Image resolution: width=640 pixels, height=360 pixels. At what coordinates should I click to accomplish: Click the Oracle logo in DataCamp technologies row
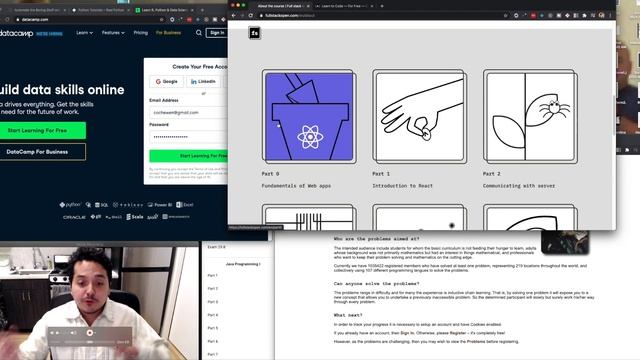coord(74,217)
